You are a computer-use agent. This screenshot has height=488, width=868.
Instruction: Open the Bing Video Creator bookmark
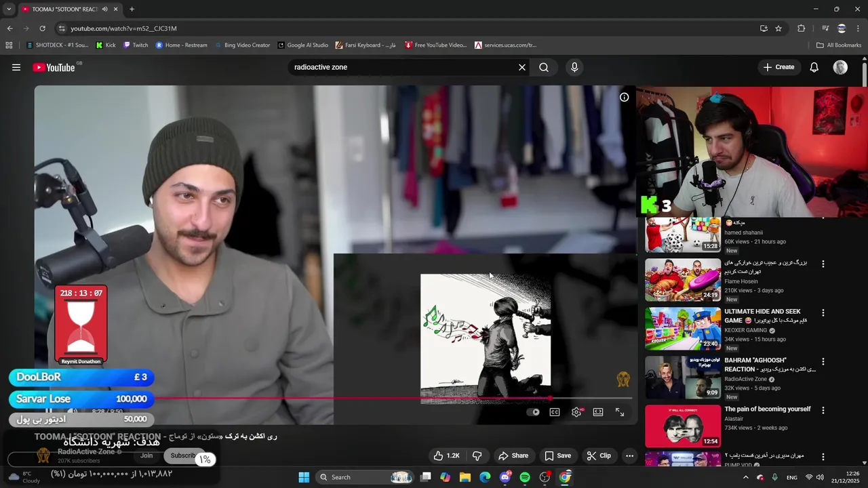tap(242, 45)
